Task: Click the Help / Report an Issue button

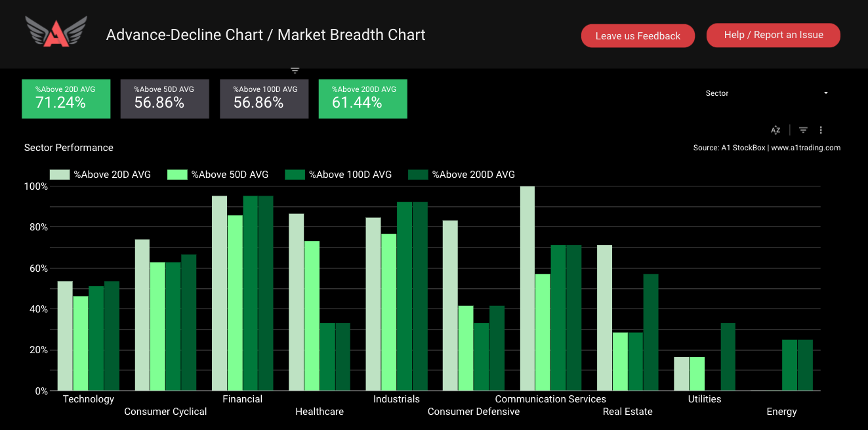Action: click(773, 35)
